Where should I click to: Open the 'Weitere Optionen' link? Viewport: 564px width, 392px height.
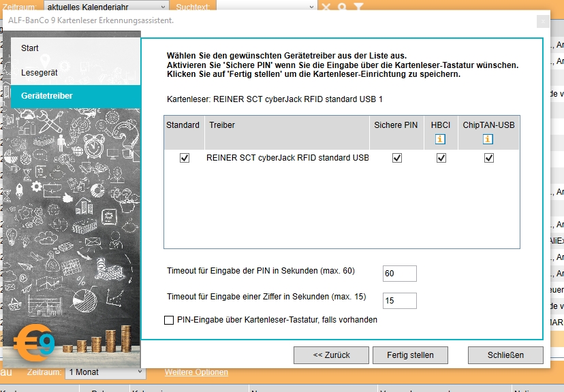pyautogui.click(x=196, y=372)
